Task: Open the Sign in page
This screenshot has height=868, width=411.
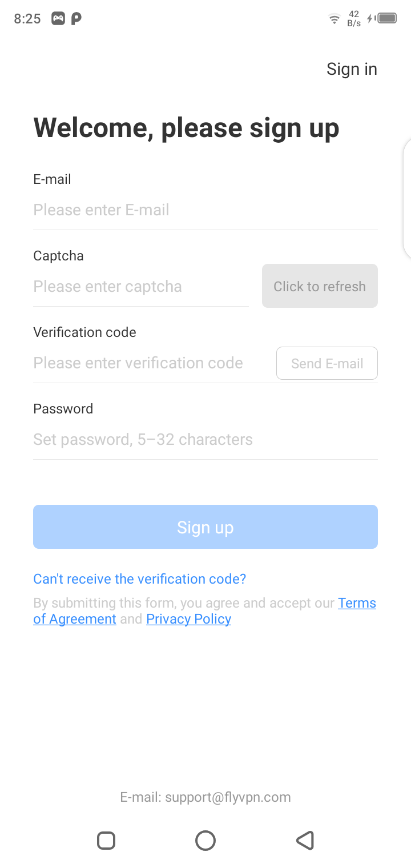Action: (352, 69)
